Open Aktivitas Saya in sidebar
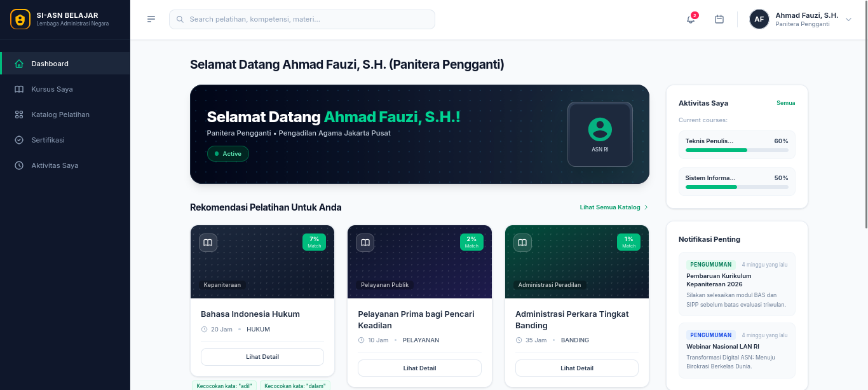Viewport: 868px width, 390px height. click(x=65, y=165)
